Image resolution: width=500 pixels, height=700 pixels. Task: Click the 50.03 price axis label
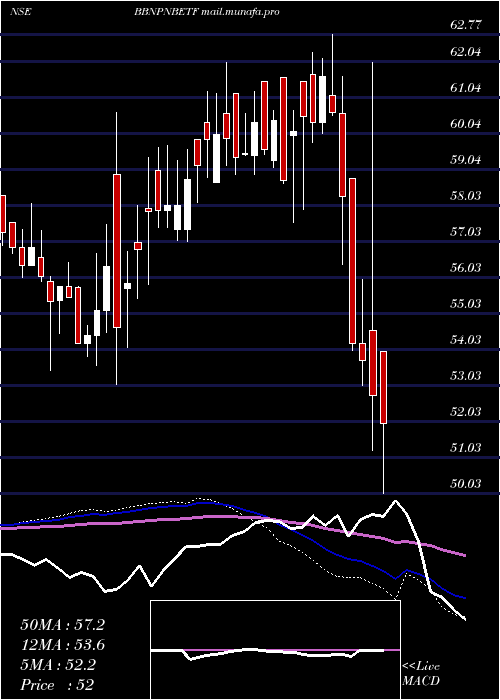coord(466,484)
